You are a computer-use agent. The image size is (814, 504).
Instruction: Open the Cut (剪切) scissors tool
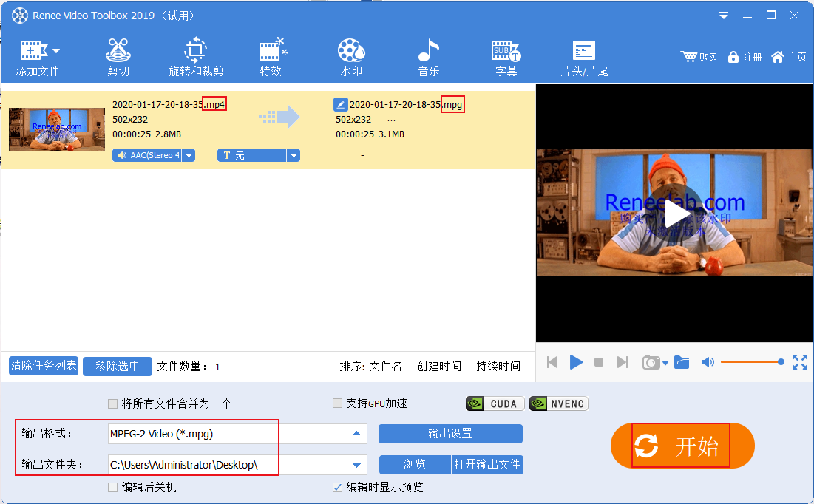pos(118,58)
